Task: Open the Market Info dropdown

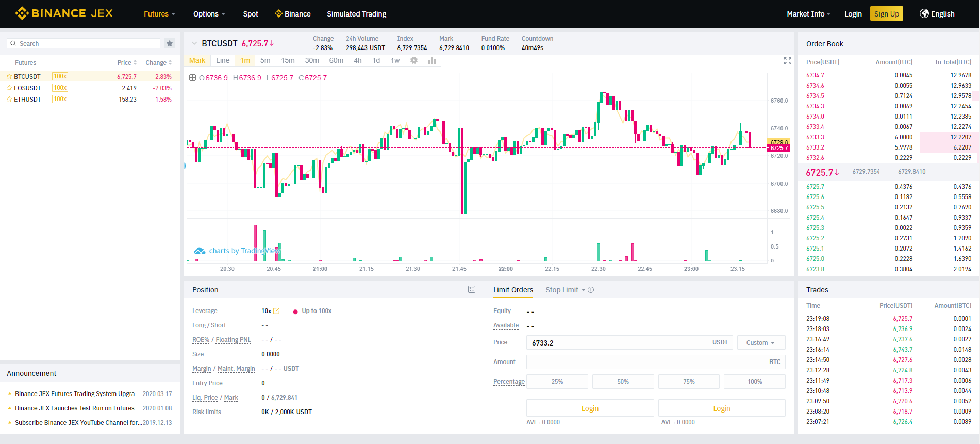Action: (x=808, y=14)
